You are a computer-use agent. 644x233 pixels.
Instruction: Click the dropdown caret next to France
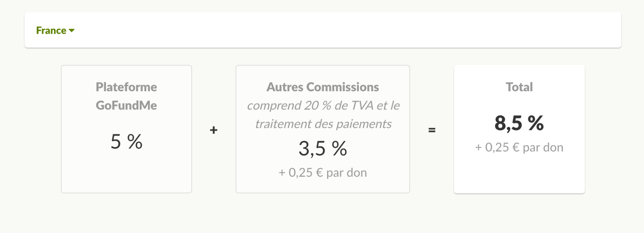[71, 30]
